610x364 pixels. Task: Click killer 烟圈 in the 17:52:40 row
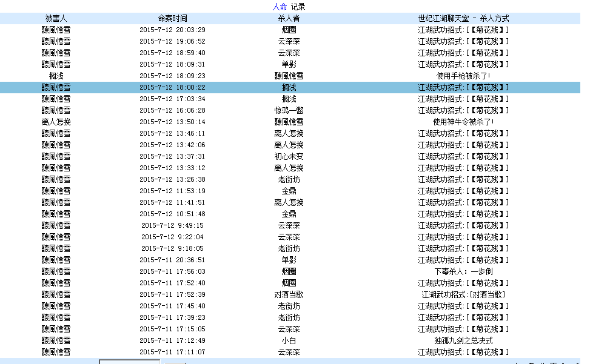click(x=289, y=283)
